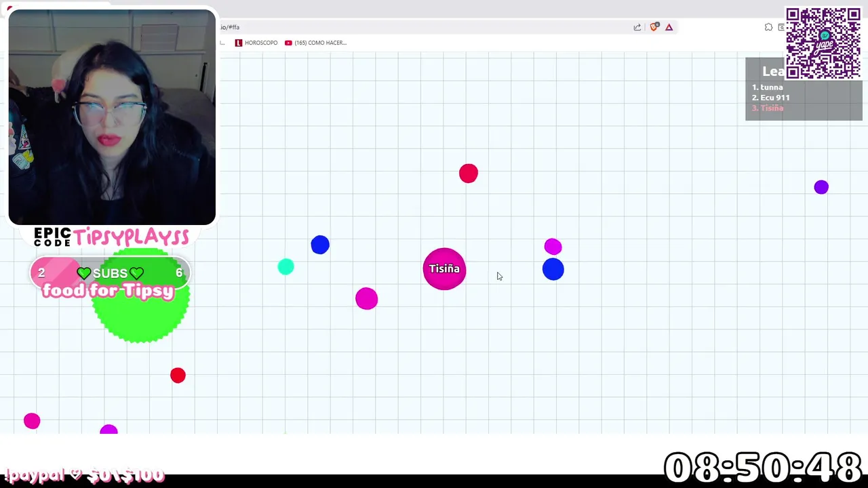Click the purple pellet near right edge

coord(821,187)
